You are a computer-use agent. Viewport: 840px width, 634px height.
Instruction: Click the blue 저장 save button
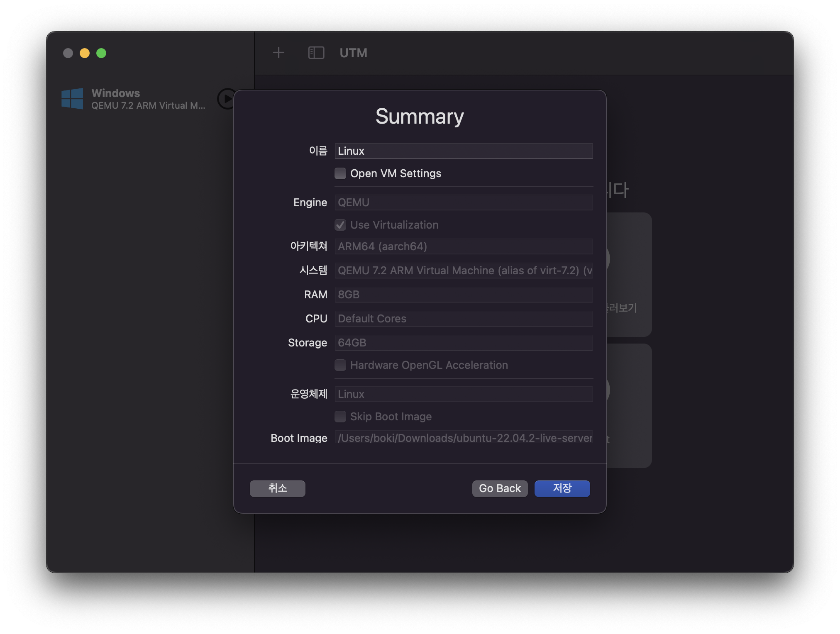click(x=562, y=488)
